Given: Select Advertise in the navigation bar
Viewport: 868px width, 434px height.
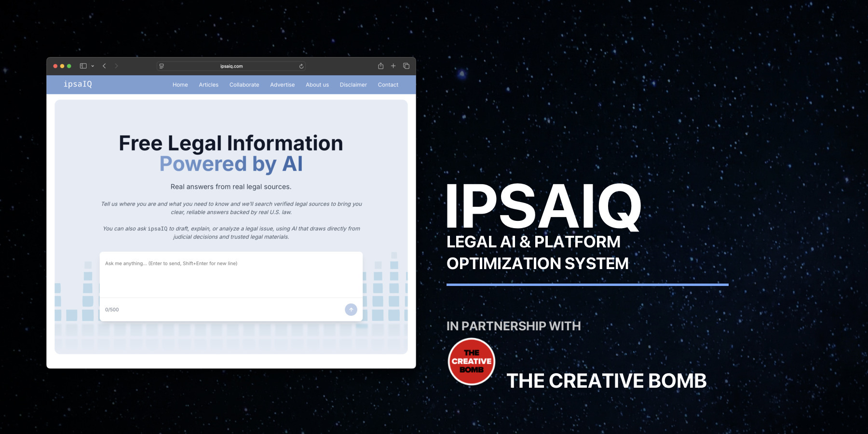Looking at the screenshot, I should 282,85.
